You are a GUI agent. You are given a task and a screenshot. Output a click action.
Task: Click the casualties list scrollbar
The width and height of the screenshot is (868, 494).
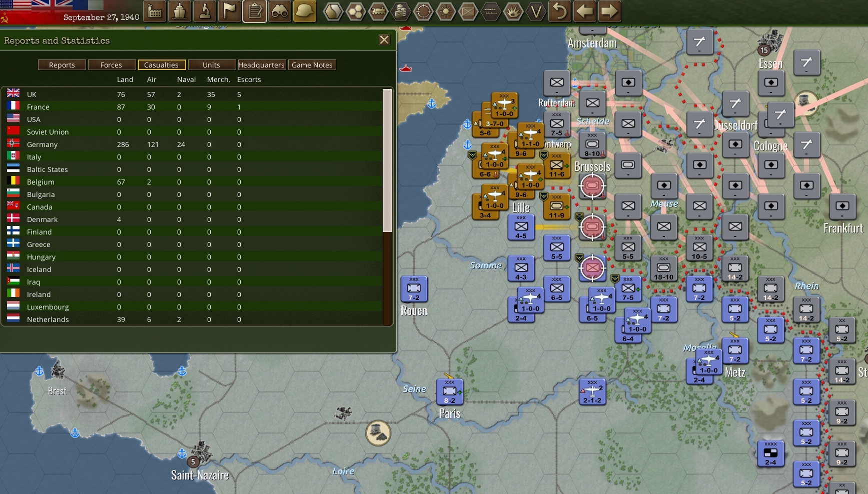pyautogui.click(x=387, y=160)
